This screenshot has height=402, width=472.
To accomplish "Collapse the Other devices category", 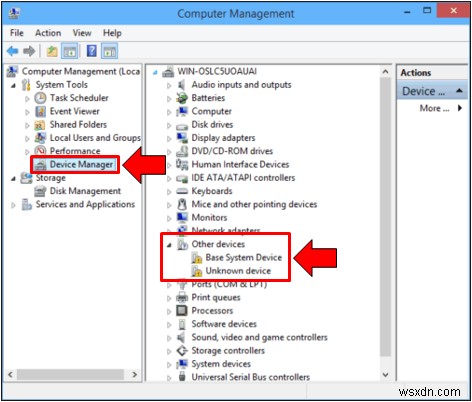I will (x=169, y=245).
